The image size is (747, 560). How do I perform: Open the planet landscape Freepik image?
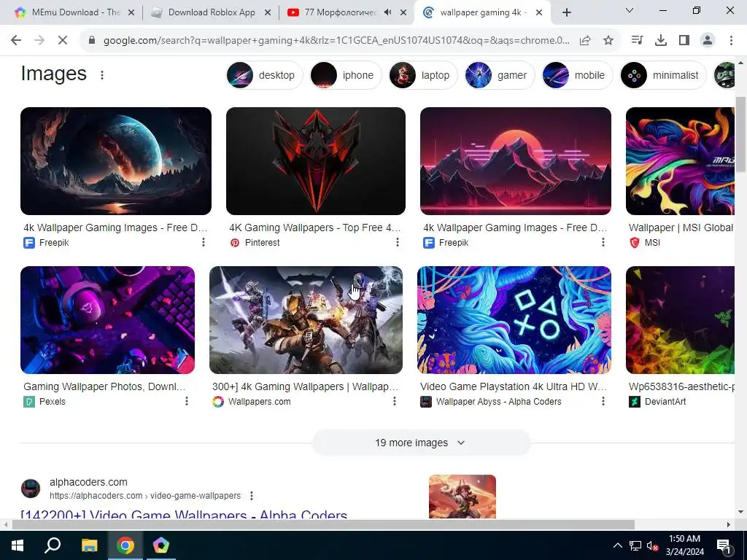point(116,161)
